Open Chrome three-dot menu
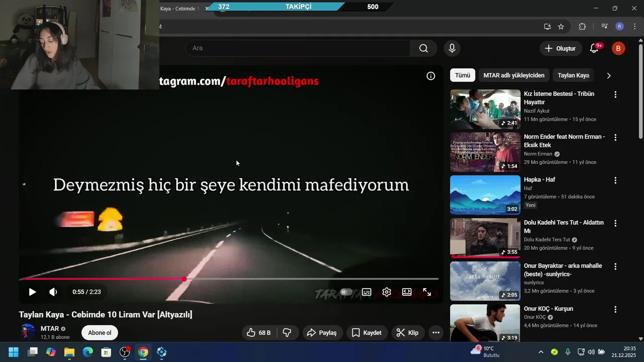Screen dimensions: 644x362 point(634,27)
